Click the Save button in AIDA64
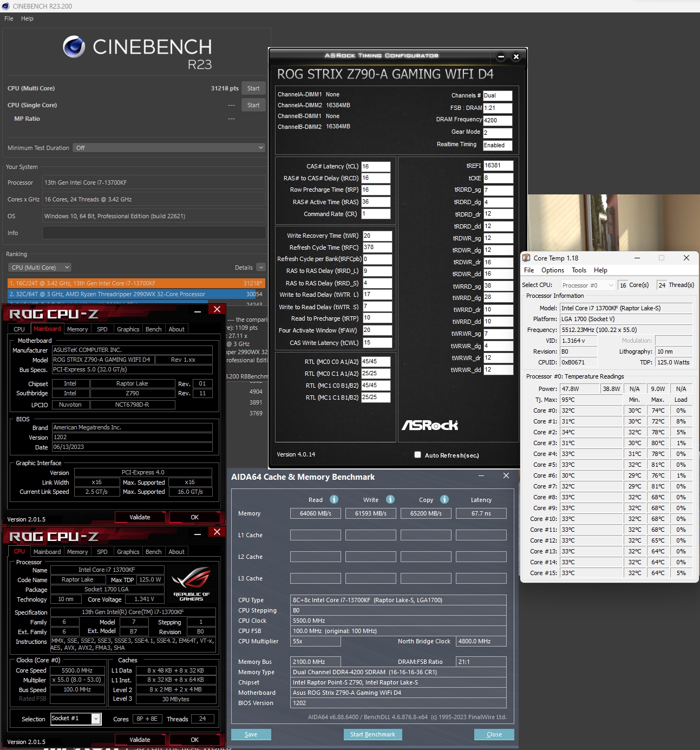 tap(251, 734)
